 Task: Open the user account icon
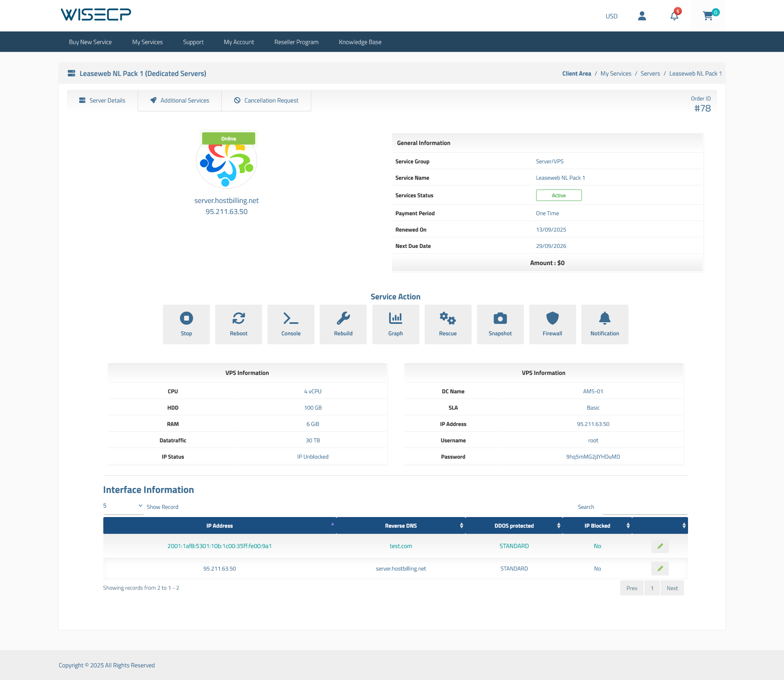642,16
